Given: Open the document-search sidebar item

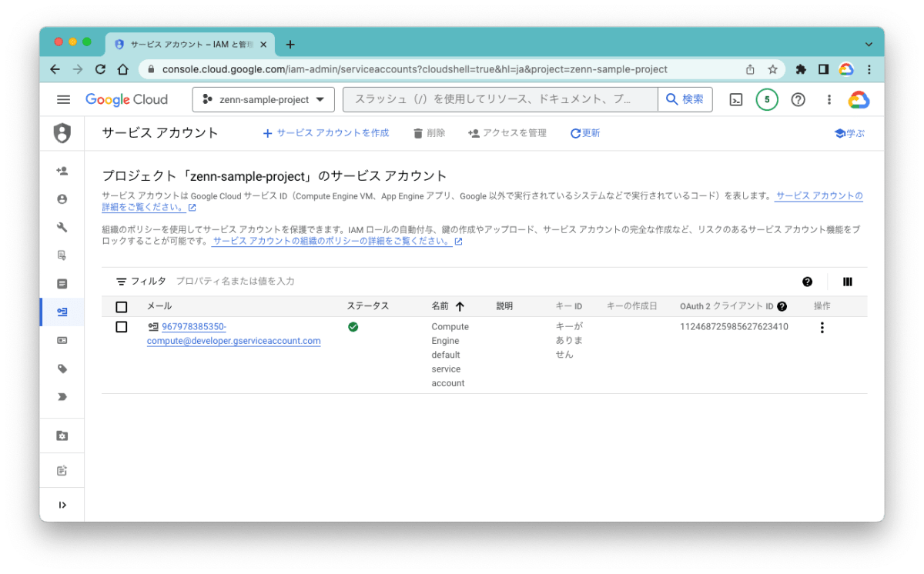Looking at the screenshot, I should (62, 255).
